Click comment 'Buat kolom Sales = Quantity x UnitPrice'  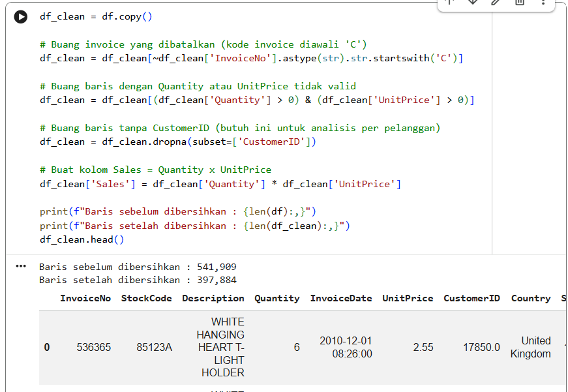(155, 170)
